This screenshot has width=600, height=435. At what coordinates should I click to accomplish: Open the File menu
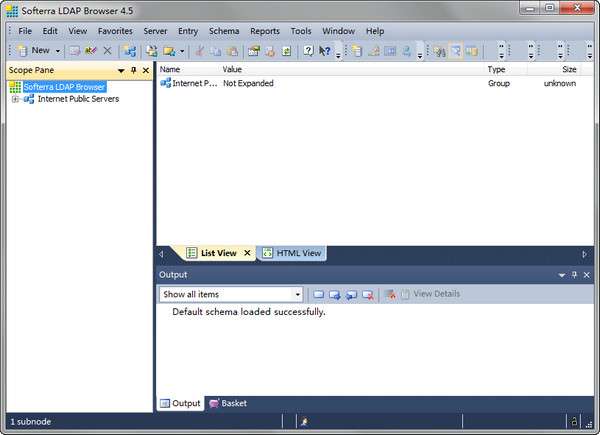point(25,31)
